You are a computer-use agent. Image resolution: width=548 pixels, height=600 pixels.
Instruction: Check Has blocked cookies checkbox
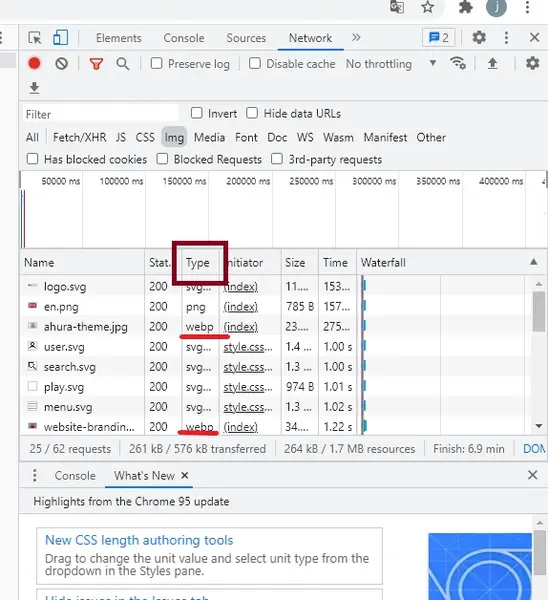(33, 158)
